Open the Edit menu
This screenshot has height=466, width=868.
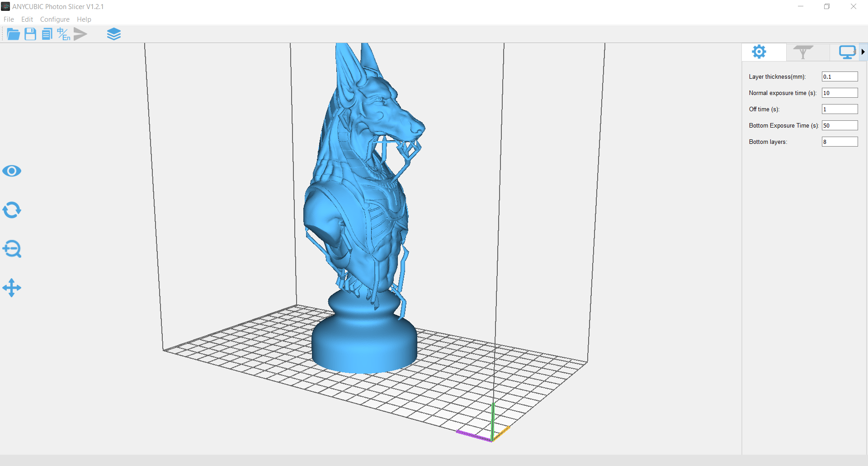(x=27, y=19)
